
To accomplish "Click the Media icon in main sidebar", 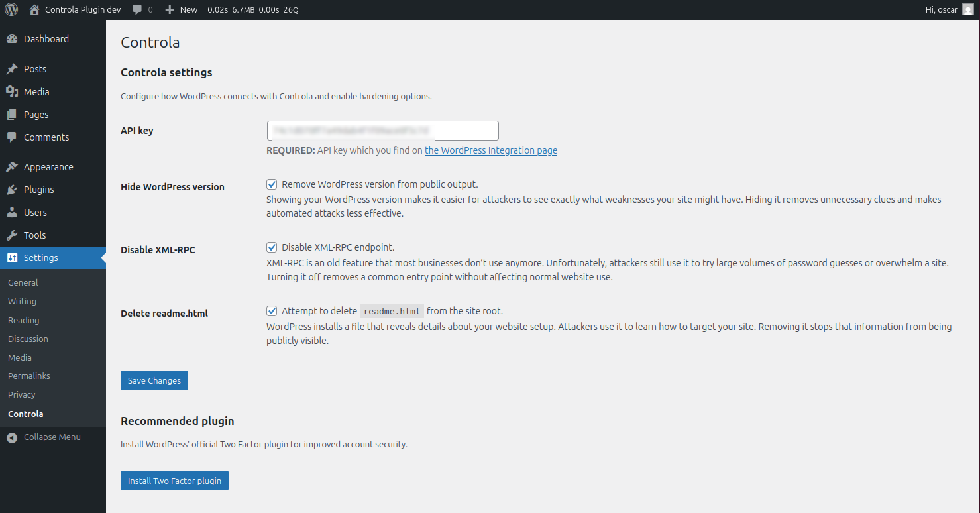I will point(12,92).
